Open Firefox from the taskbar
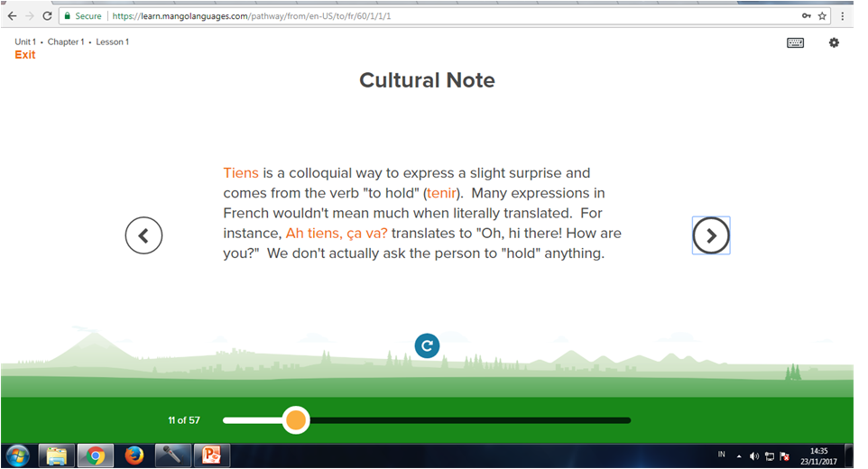 coord(134,456)
